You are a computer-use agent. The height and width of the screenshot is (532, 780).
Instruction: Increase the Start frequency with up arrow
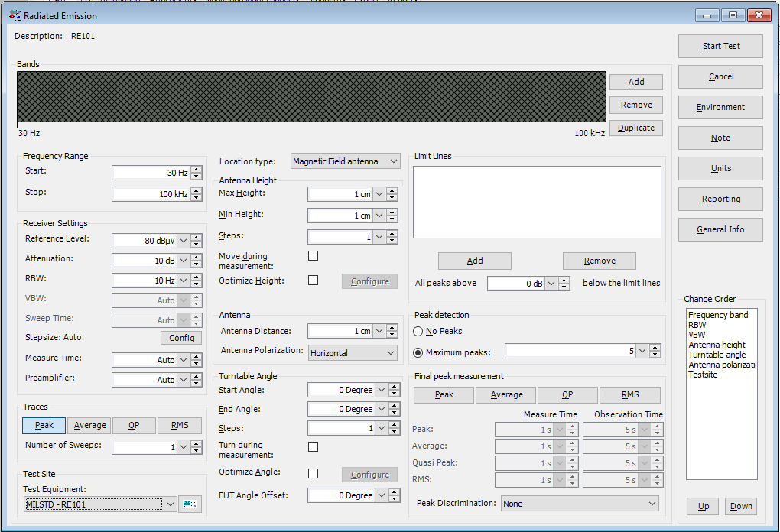pyautogui.click(x=197, y=170)
